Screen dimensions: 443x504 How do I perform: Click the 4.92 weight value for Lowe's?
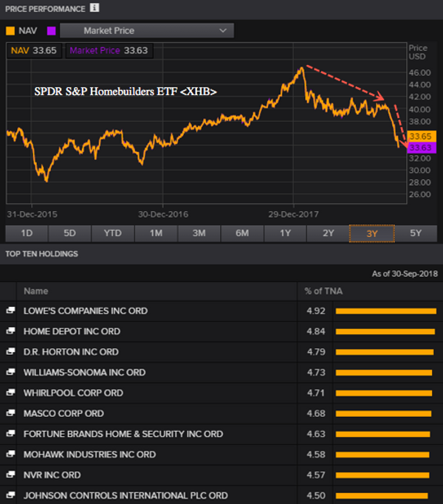click(x=316, y=311)
